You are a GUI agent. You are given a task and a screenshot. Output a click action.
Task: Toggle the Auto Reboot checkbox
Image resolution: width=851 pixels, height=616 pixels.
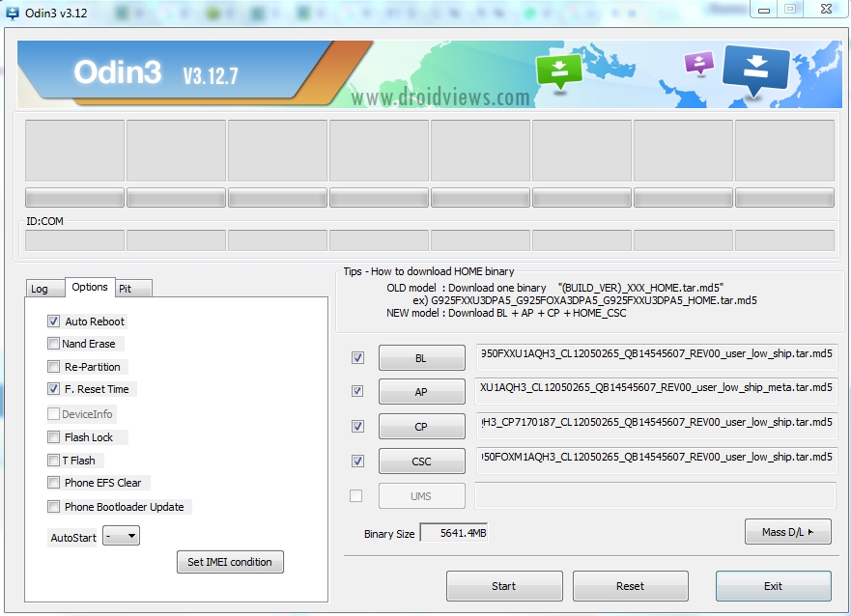point(53,321)
